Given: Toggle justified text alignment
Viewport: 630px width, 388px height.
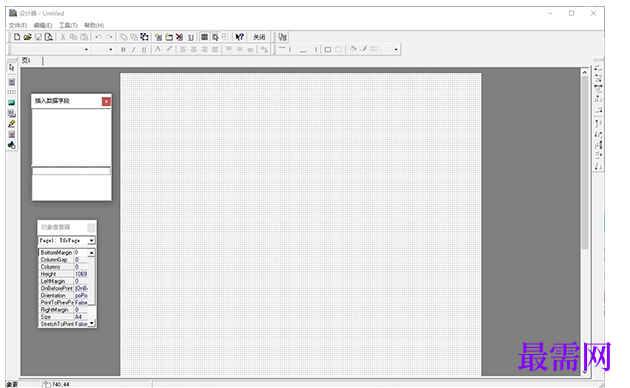Looking at the screenshot, I should [215, 49].
